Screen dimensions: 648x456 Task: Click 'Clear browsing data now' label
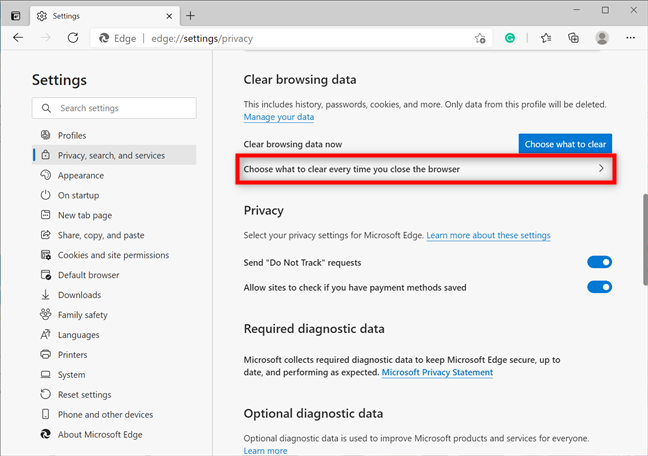[x=293, y=144]
